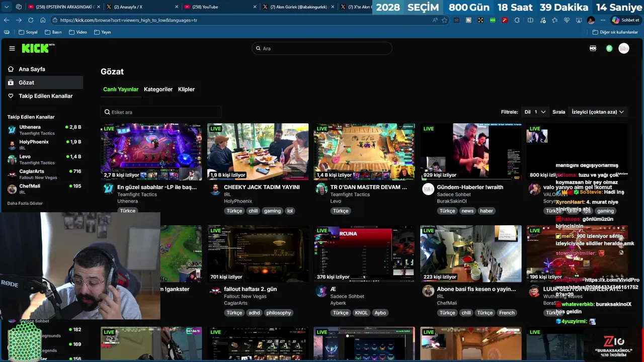The height and width of the screenshot is (362, 644).
Task: Open Abone basi fis kesen stream thumbnail
Action: (471, 254)
